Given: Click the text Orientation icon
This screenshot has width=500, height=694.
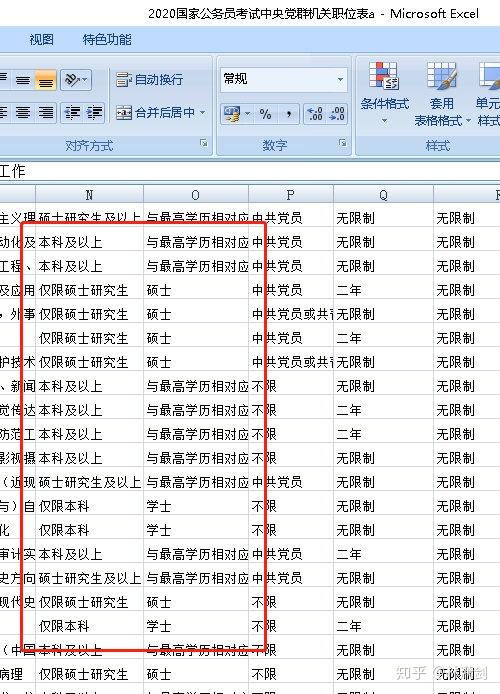Looking at the screenshot, I should [x=72, y=80].
